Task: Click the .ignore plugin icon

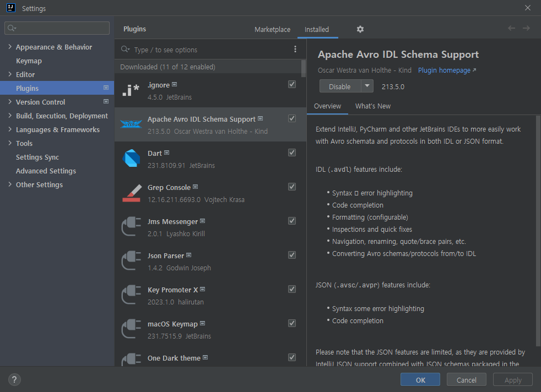Action: (x=131, y=90)
